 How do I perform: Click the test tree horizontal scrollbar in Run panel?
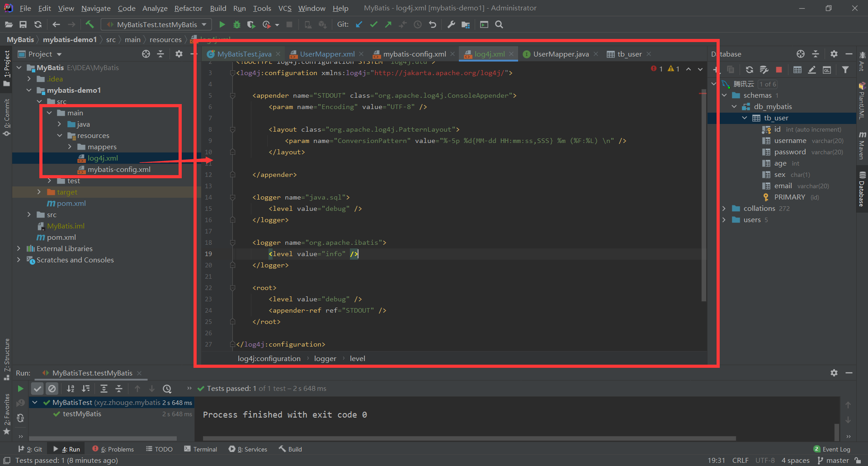pyautogui.click(x=103, y=438)
